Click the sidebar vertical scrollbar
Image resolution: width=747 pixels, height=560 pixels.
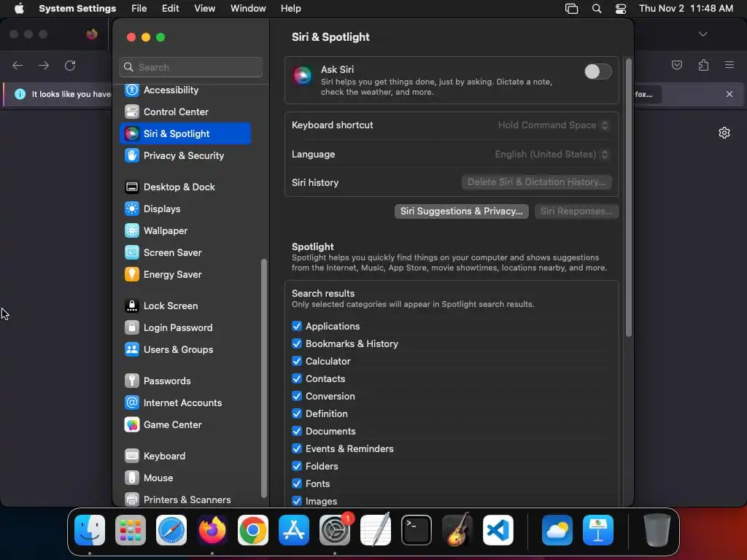tap(264, 378)
